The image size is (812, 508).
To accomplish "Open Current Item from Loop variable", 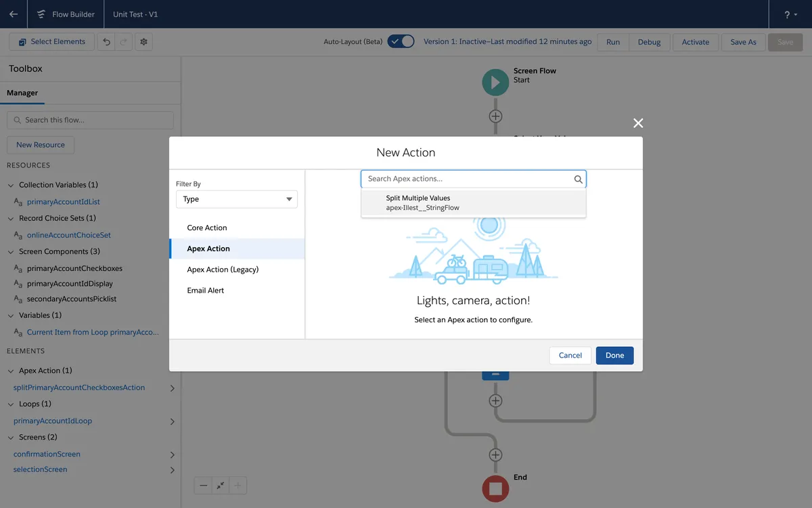I will click(93, 333).
